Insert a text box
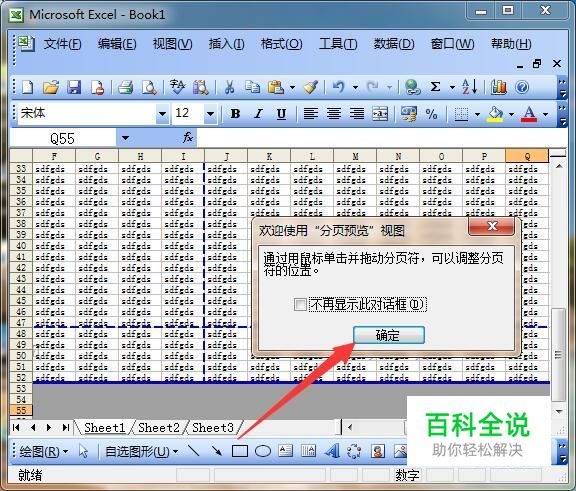The height and width of the screenshot is (491, 576). click(x=286, y=451)
